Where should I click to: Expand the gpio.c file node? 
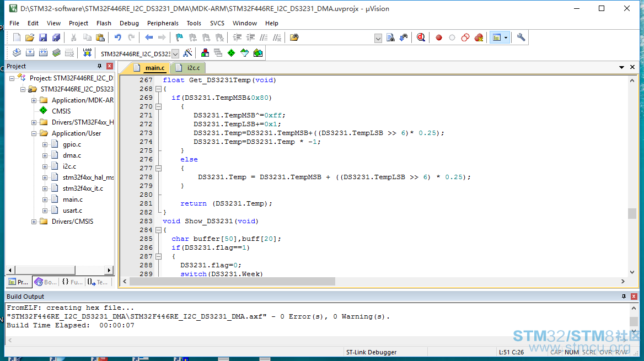coord(45,144)
